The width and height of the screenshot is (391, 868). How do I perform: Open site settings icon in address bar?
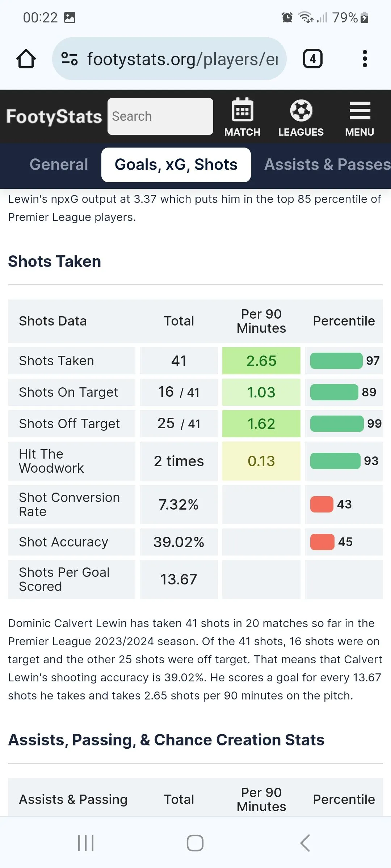tap(70, 59)
